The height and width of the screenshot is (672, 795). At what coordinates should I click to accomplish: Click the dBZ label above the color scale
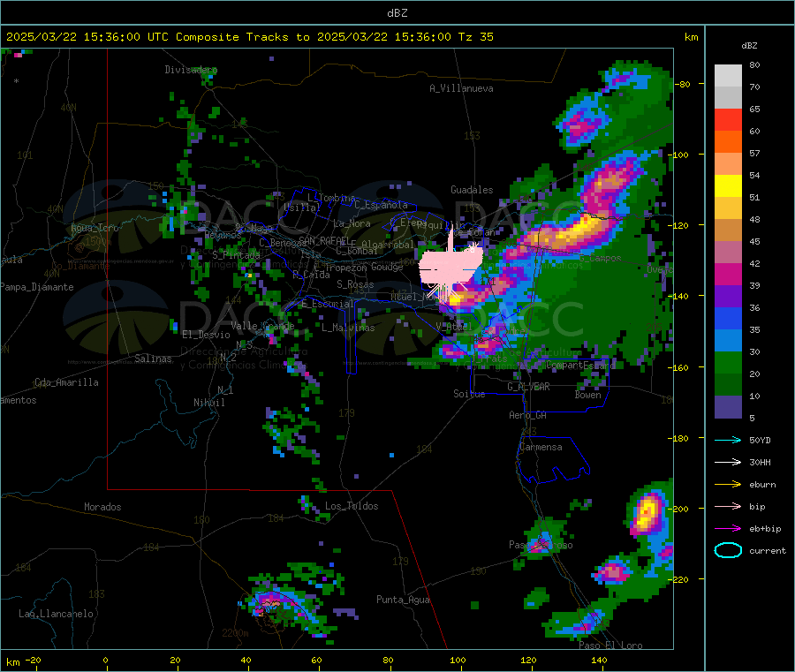point(749,46)
